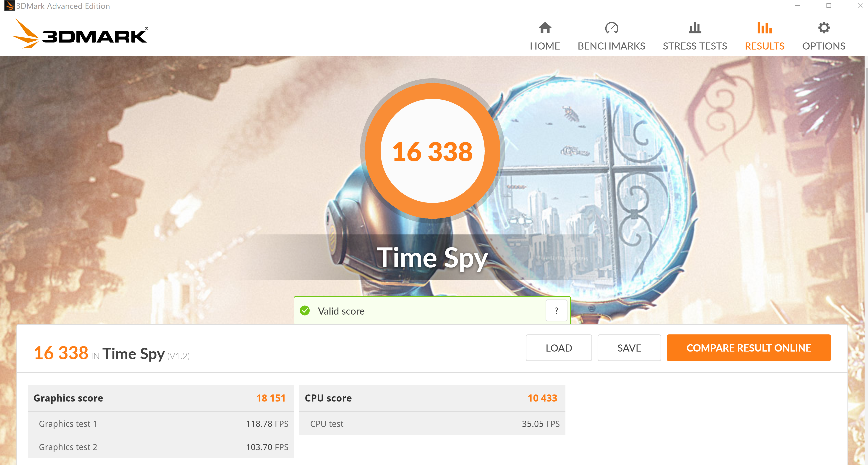Click the 16 338 score circle
Screen dimensions: 868x465
(x=432, y=151)
